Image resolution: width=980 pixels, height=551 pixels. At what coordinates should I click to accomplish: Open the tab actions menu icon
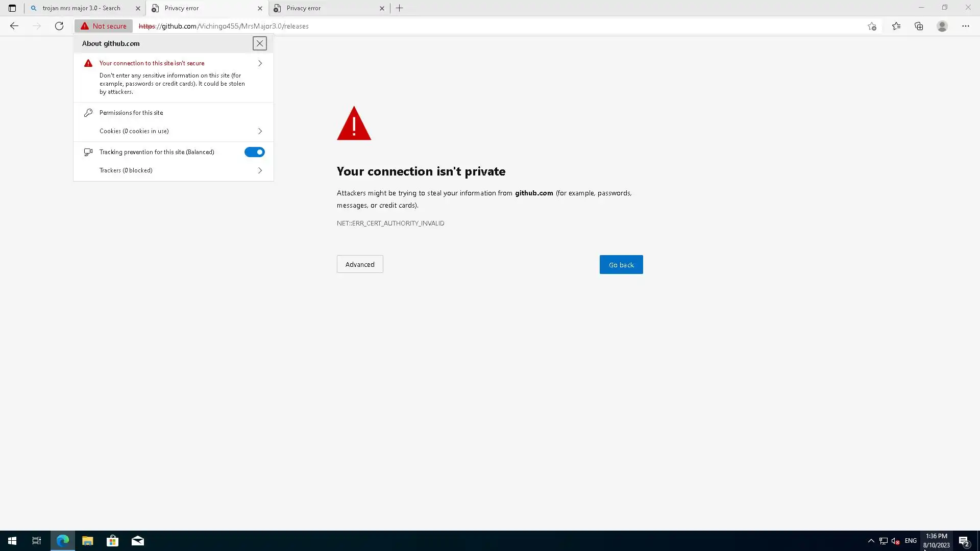[12, 8]
